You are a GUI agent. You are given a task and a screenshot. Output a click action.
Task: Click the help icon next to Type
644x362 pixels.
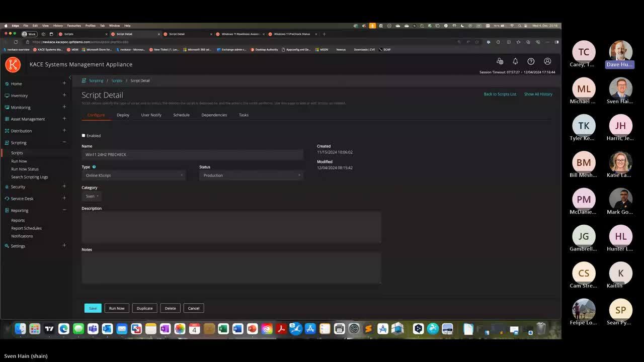pyautogui.click(x=94, y=167)
